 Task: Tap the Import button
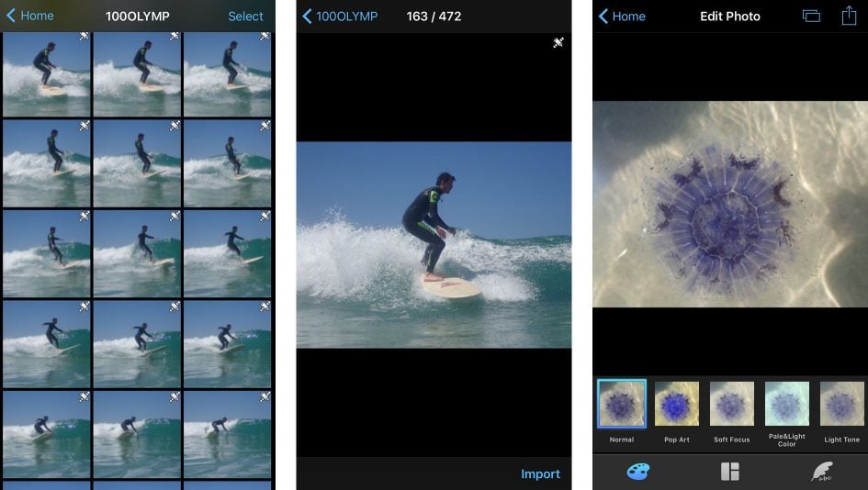coord(540,473)
